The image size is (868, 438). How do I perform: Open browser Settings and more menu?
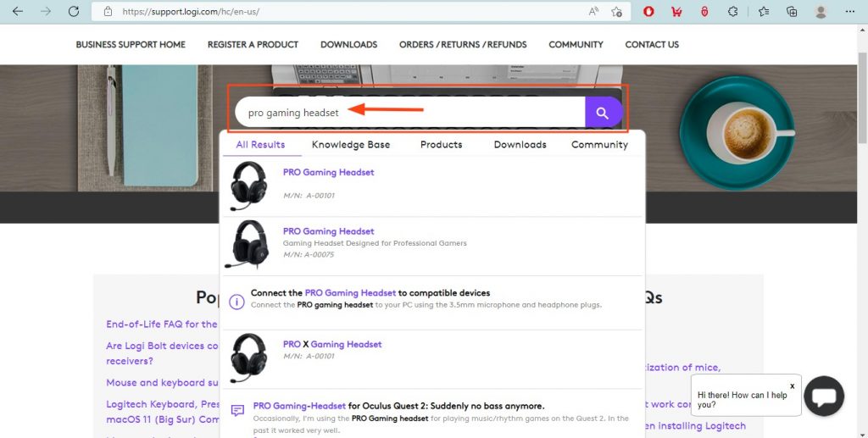click(x=850, y=12)
